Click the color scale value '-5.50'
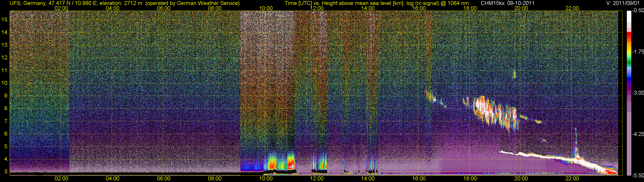 pyautogui.click(x=638, y=175)
